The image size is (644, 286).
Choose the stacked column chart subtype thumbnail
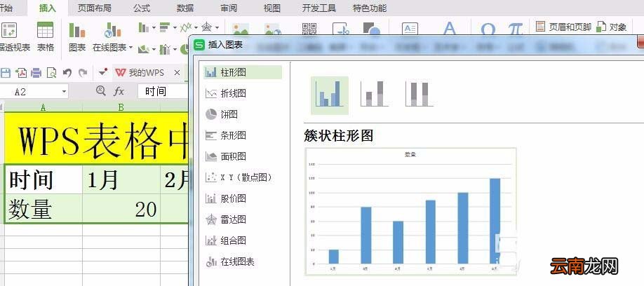click(375, 94)
